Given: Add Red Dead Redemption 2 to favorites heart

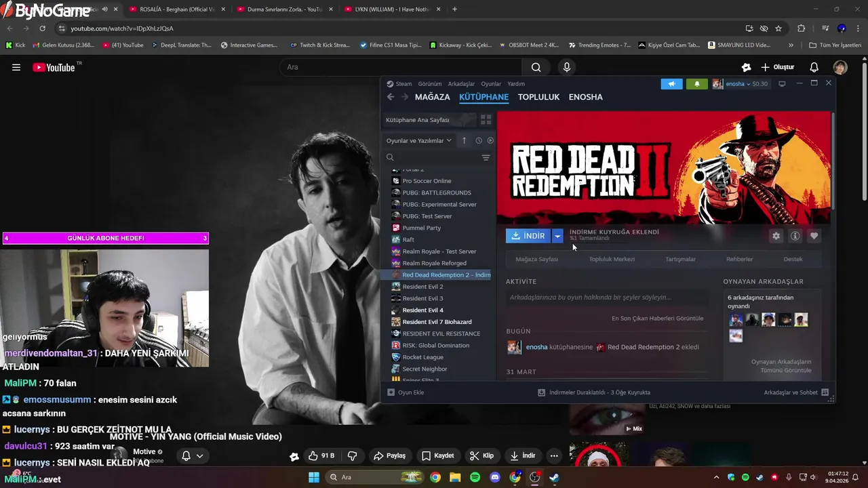Looking at the screenshot, I should [x=814, y=236].
